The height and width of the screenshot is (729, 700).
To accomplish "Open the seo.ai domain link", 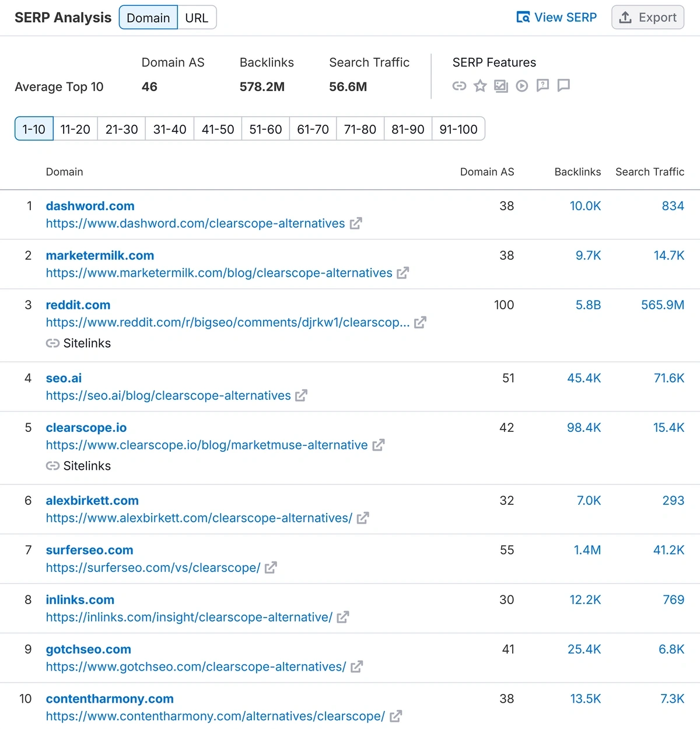I will coord(64,378).
